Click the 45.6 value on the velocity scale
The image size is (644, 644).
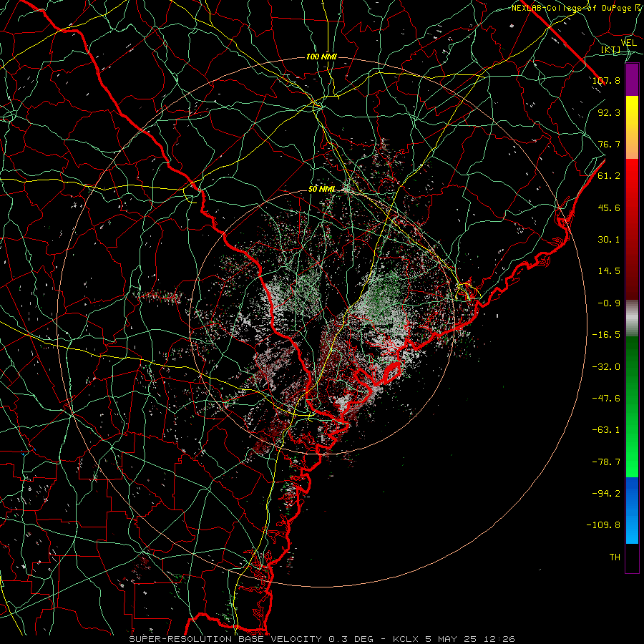coord(609,208)
